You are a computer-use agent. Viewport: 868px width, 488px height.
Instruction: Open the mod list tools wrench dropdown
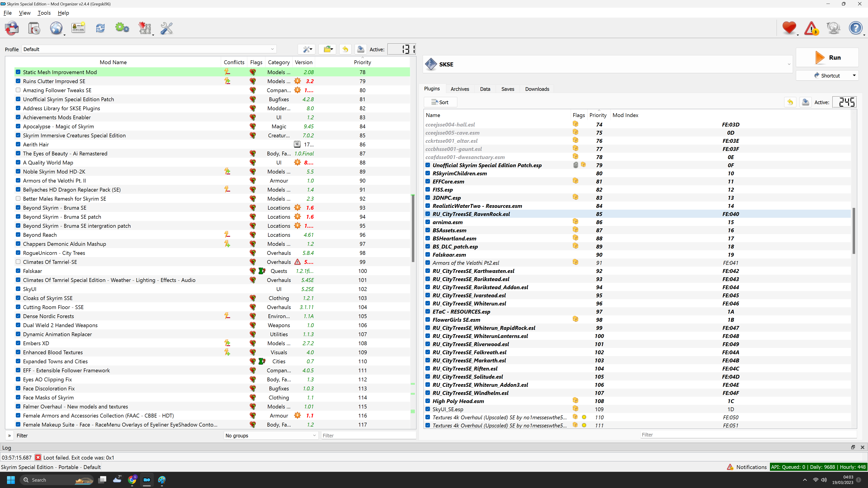point(307,49)
